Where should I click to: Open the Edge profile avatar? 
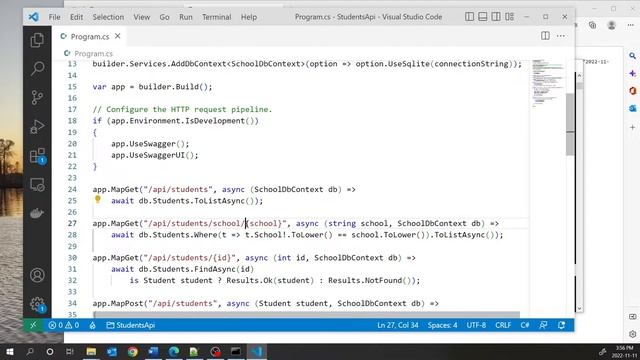[611, 25]
